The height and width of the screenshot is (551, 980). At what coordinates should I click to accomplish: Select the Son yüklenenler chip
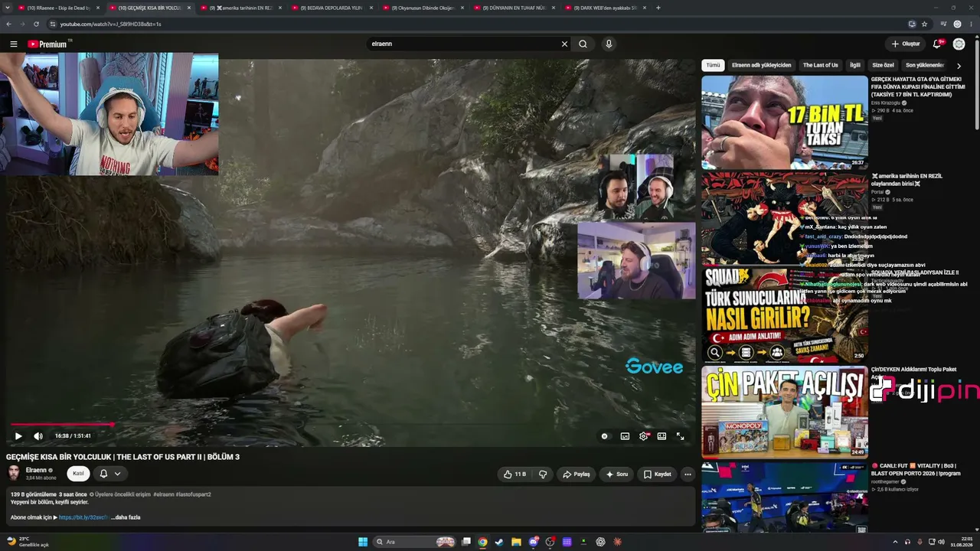pos(925,65)
